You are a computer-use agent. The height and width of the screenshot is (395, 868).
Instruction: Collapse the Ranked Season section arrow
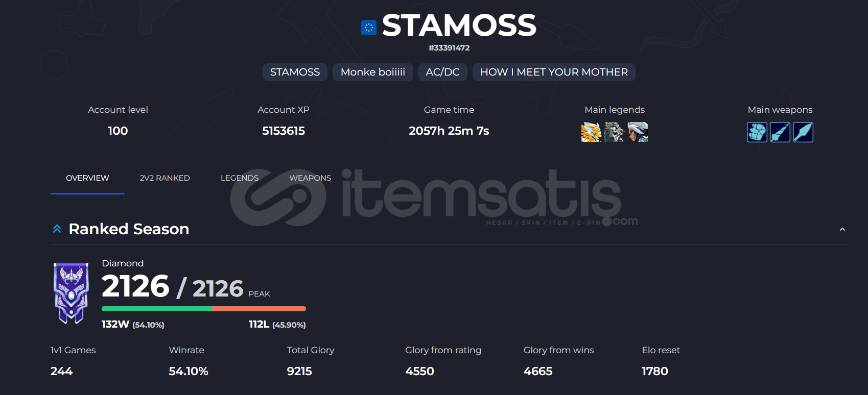[x=842, y=230]
